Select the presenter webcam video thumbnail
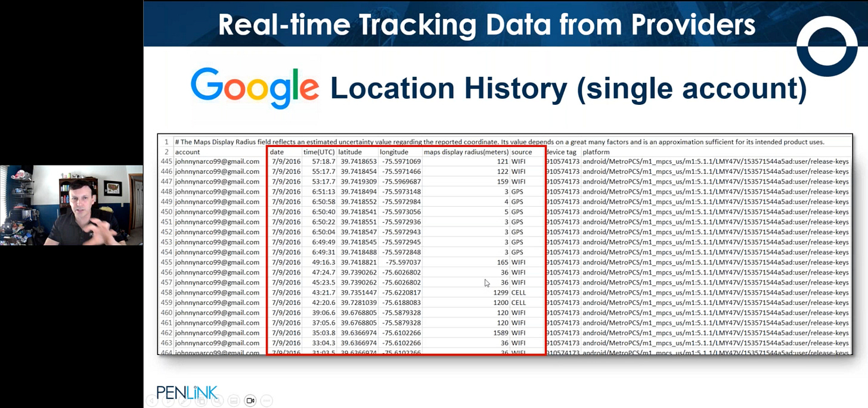 pyautogui.click(x=72, y=205)
